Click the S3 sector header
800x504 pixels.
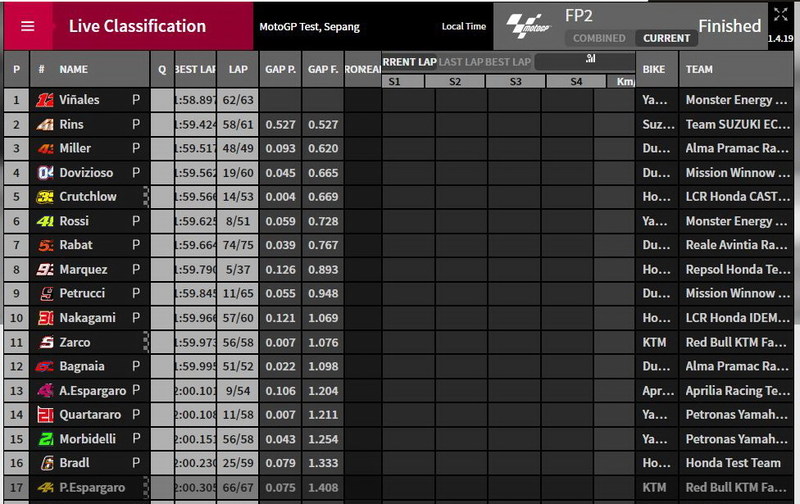[515, 82]
